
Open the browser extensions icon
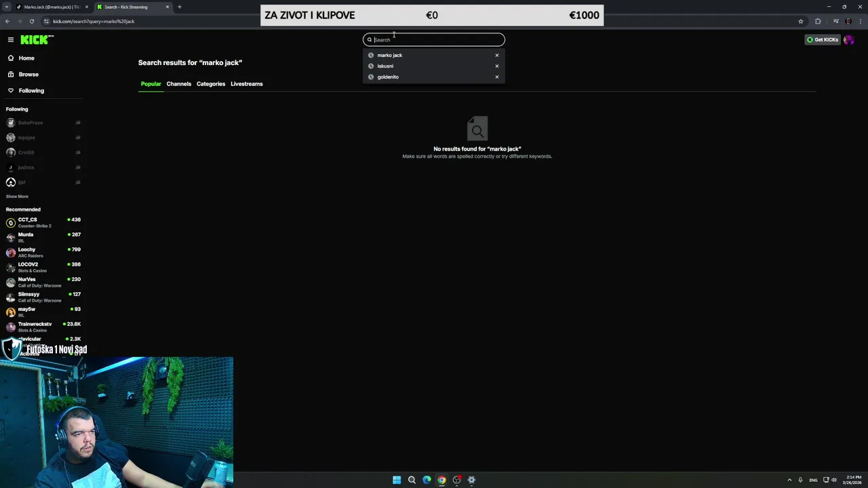coord(818,21)
